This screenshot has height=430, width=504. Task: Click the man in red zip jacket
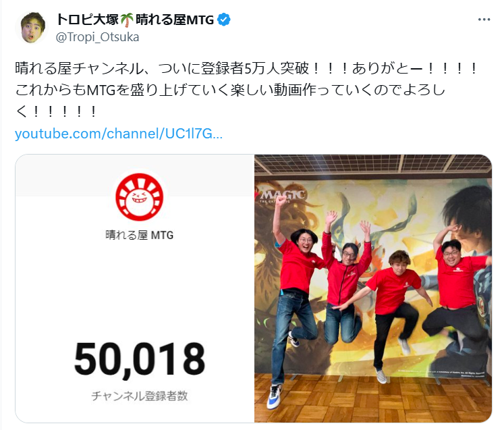pyautogui.click(x=345, y=277)
